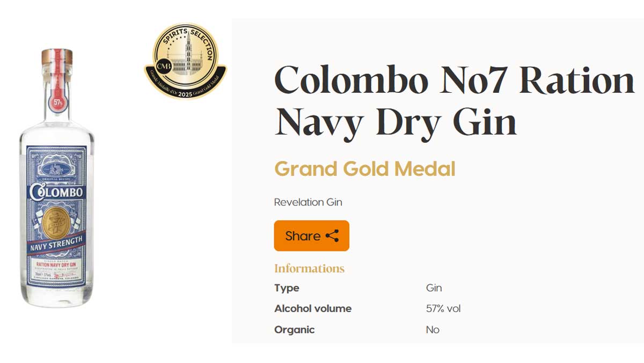Click the Organic value No

click(x=433, y=330)
